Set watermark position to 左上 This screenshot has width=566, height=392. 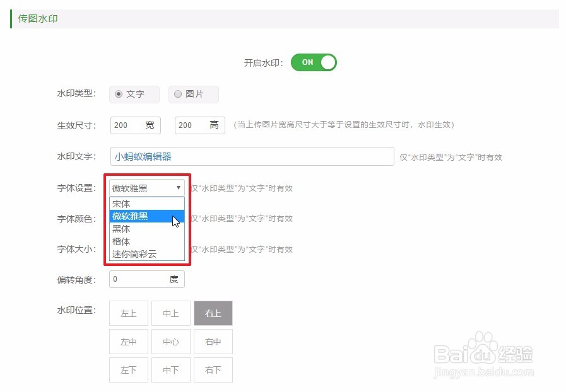[x=128, y=313]
